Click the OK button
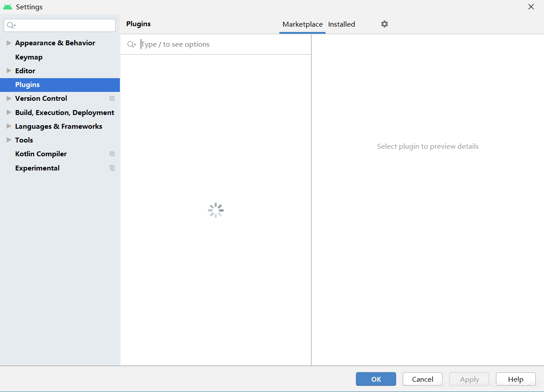Viewport: 544px width, 392px height. click(376, 379)
